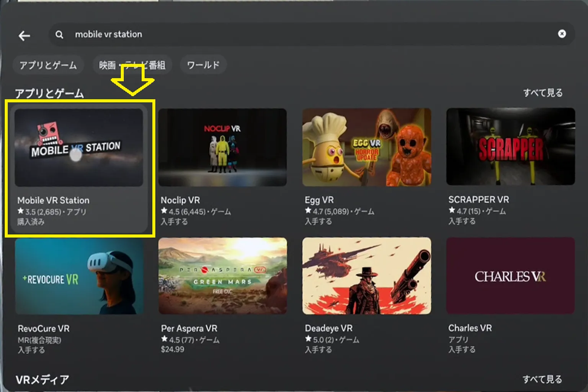The image size is (588, 392).
Task: Click the アプリとゲーム section heading
Action: (49, 93)
